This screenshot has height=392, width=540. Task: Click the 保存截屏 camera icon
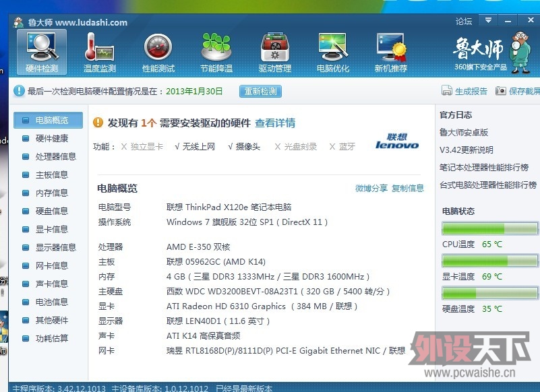coord(501,90)
